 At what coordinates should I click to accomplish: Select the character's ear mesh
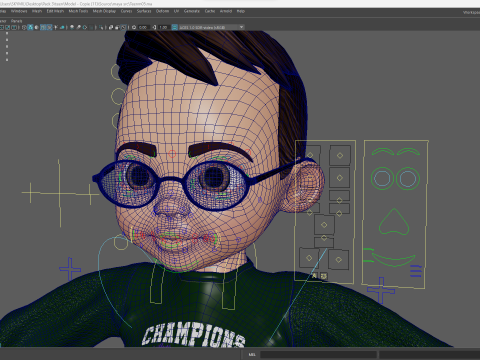point(304,187)
